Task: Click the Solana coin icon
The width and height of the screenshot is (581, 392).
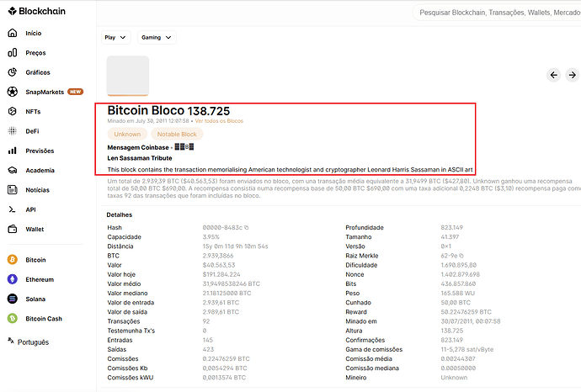Action: [13, 299]
